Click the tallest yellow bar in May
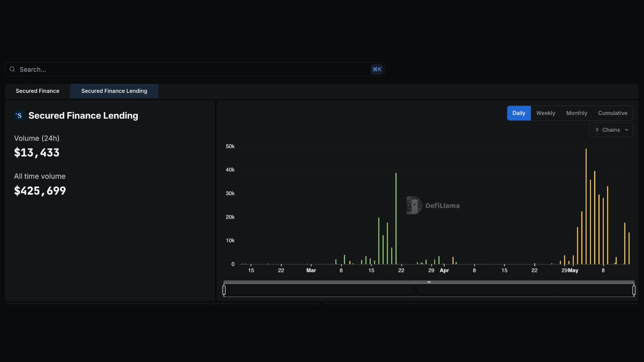Image resolution: width=644 pixels, height=362 pixels. point(586,206)
